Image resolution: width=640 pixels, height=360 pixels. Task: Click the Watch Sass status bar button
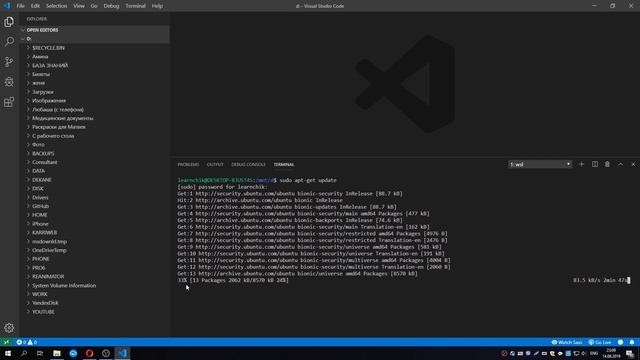point(567,342)
